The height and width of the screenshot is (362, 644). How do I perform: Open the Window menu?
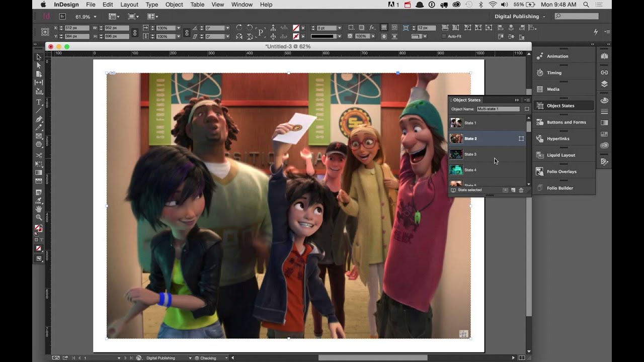coord(242,5)
